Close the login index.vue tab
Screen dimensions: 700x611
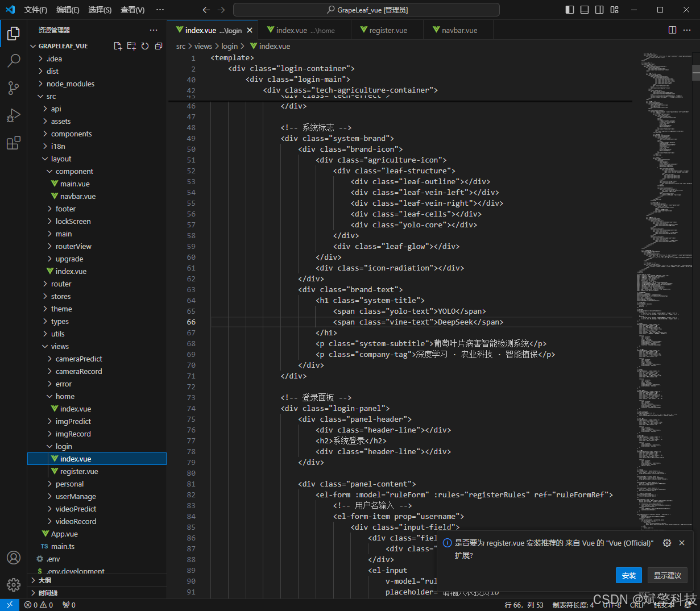(250, 30)
